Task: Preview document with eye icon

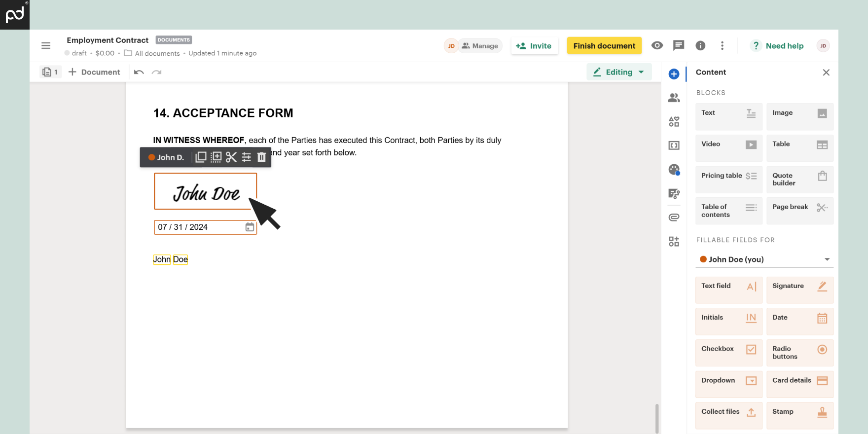Action: click(657, 45)
